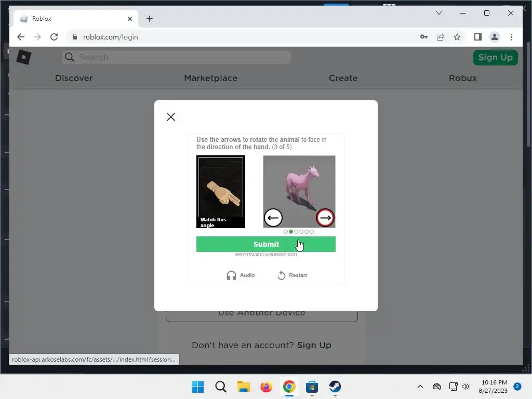The image size is (532, 399).
Task: Close the Roblox tab
Action: 129,19
